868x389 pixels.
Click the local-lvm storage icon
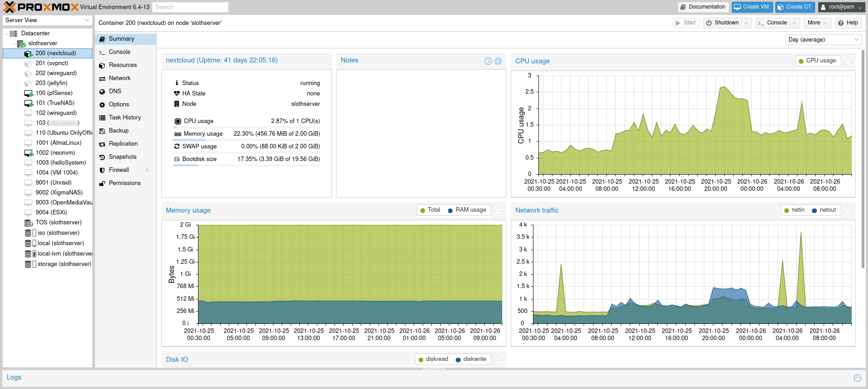pyautogui.click(x=30, y=254)
